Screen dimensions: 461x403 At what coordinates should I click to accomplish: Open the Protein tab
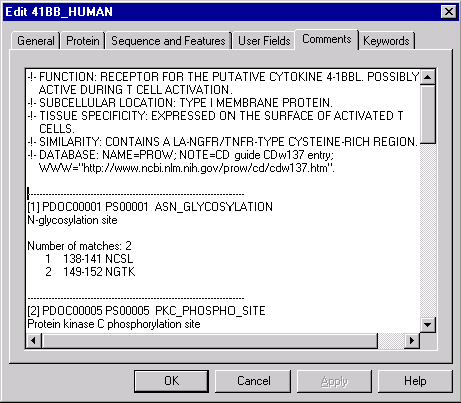point(83,41)
